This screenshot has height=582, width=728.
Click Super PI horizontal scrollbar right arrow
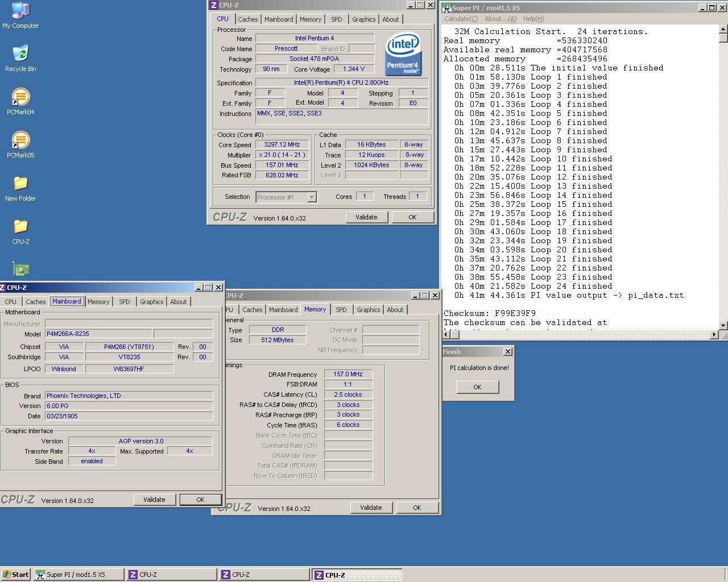click(x=714, y=335)
